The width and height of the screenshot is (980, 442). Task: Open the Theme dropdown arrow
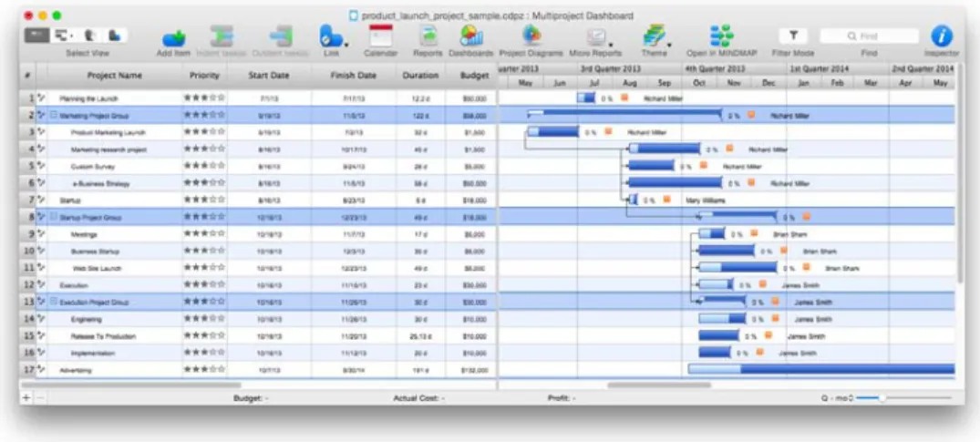coord(669,45)
